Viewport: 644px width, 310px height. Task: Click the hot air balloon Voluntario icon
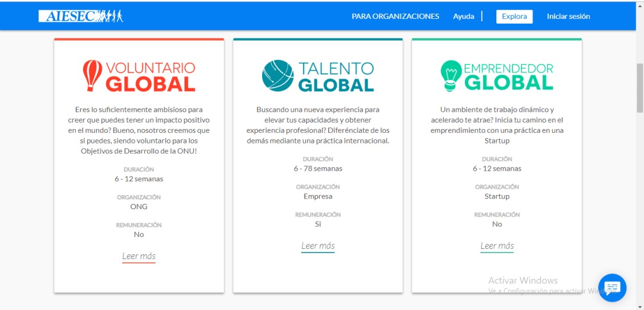point(93,75)
